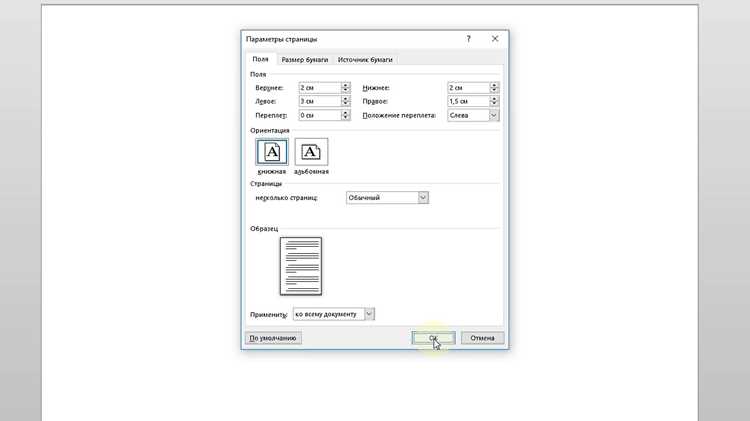Open the Применить ко всему документу dropdown
The height and width of the screenshot is (421, 750).
(x=369, y=314)
